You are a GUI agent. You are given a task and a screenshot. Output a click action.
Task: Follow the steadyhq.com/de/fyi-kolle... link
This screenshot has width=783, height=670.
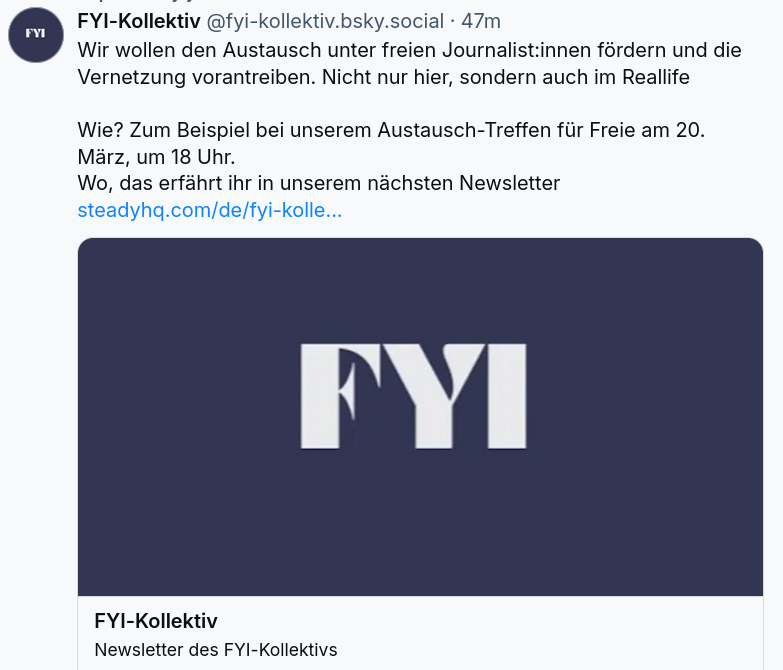click(210, 210)
